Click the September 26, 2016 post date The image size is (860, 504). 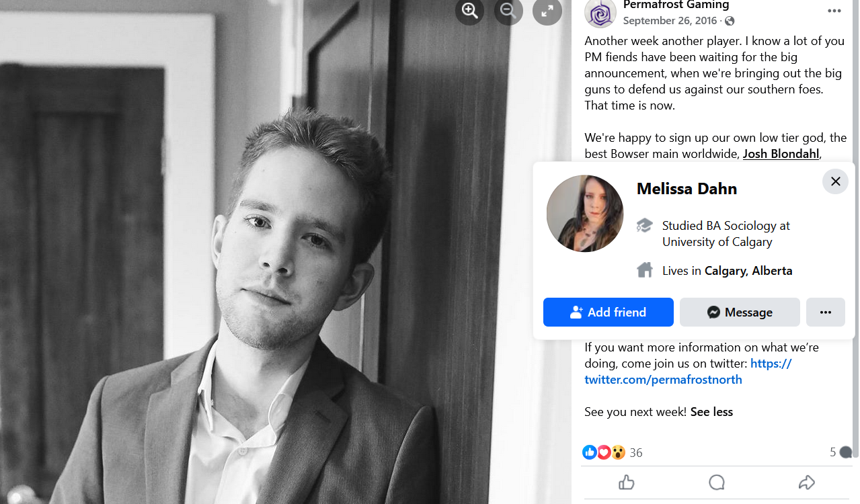(670, 21)
